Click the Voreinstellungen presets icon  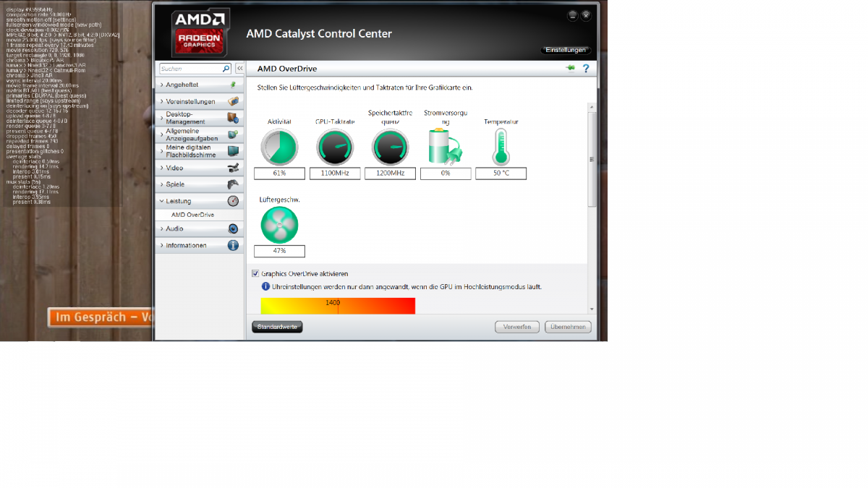(233, 101)
